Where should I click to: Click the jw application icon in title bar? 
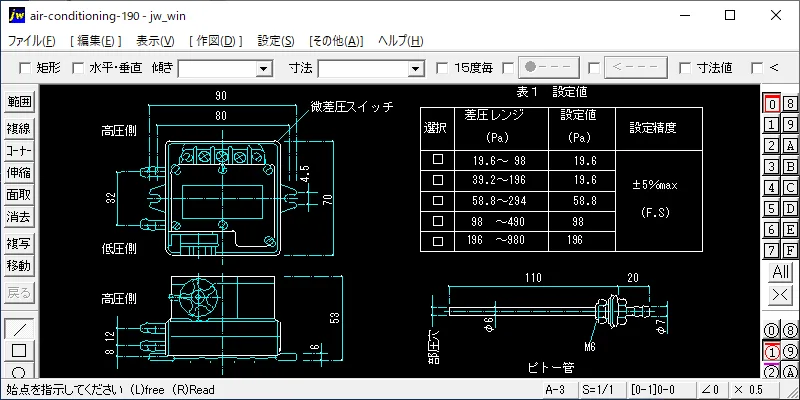[x=17, y=15]
